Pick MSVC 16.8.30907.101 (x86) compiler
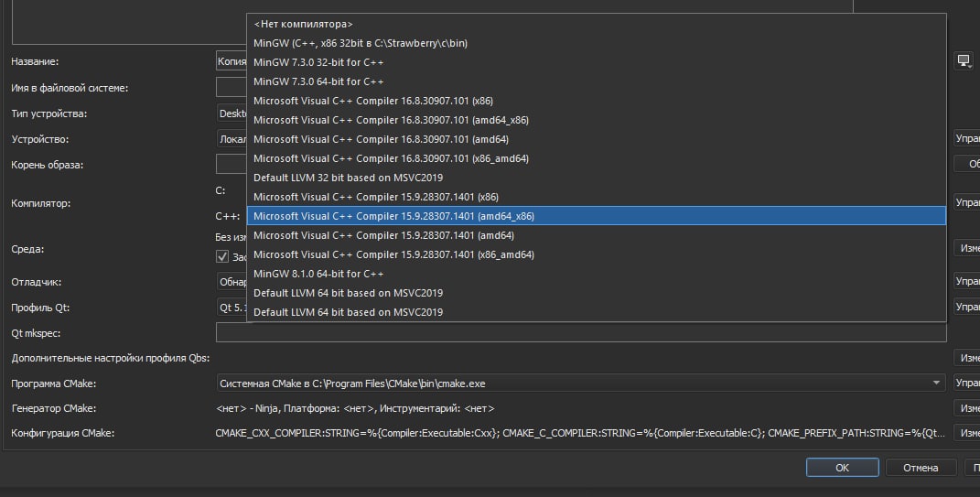 [597, 101]
